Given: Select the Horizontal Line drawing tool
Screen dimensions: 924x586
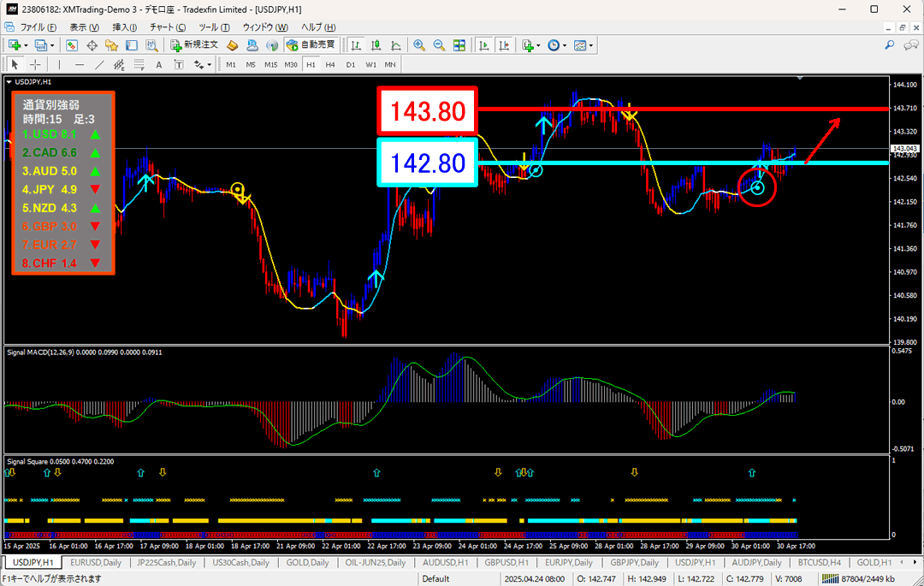Looking at the screenshot, I should 80,64.
